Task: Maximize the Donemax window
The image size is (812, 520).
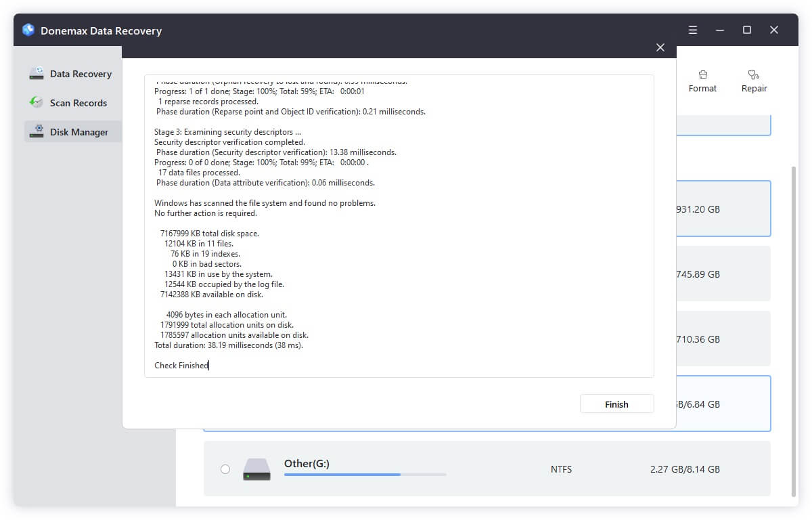Action: tap(747, 30)
